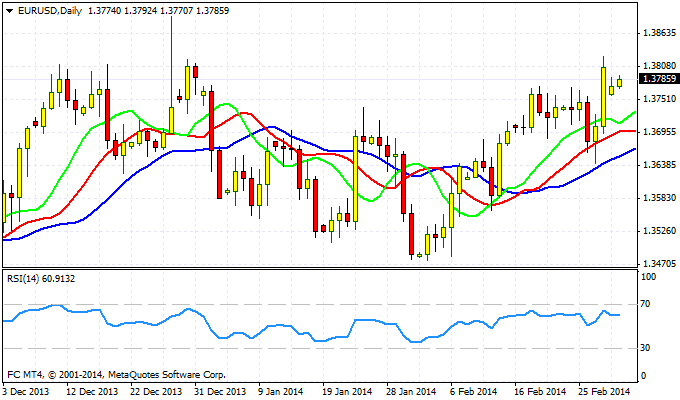The height and width of the screenshot is (400, 680).
Task: Click the RSI(14) 60.9132 indicator label
Action: [x=41, y=279]
